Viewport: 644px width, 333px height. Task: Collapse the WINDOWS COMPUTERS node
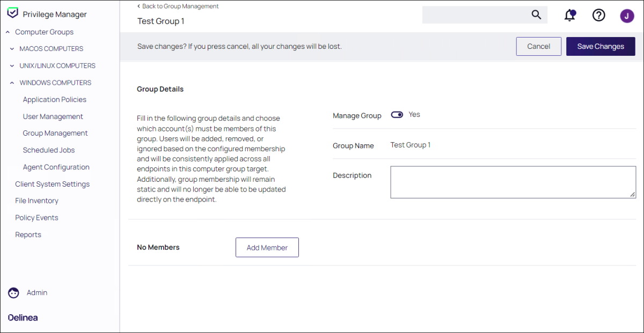(12, 83)
